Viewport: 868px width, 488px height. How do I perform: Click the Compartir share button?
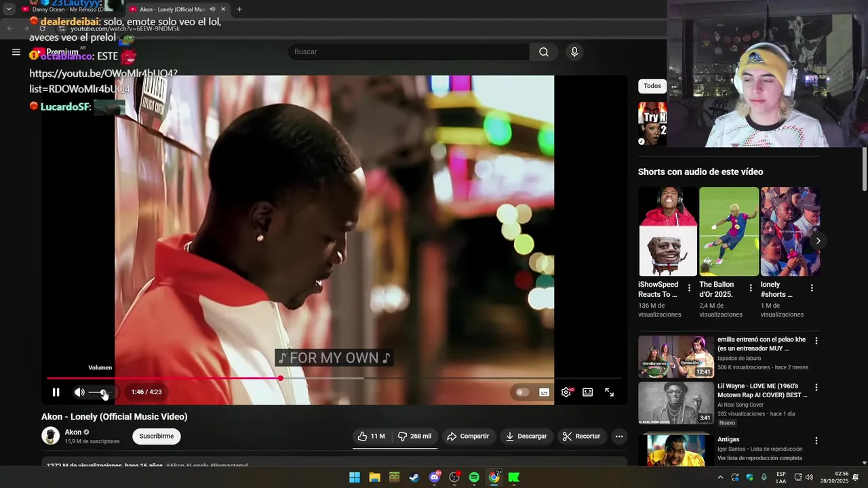point(468,436)
